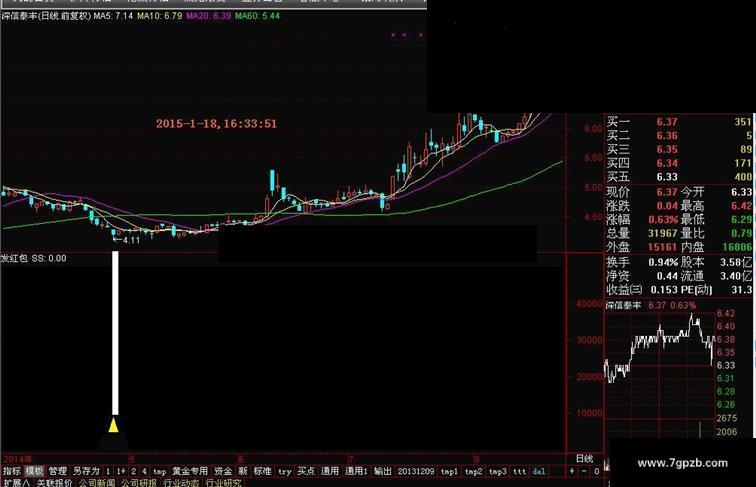756x487 pixels.
Task: Switch to the 标准 template
Action: pyautogui.click(x=262, y=471)
